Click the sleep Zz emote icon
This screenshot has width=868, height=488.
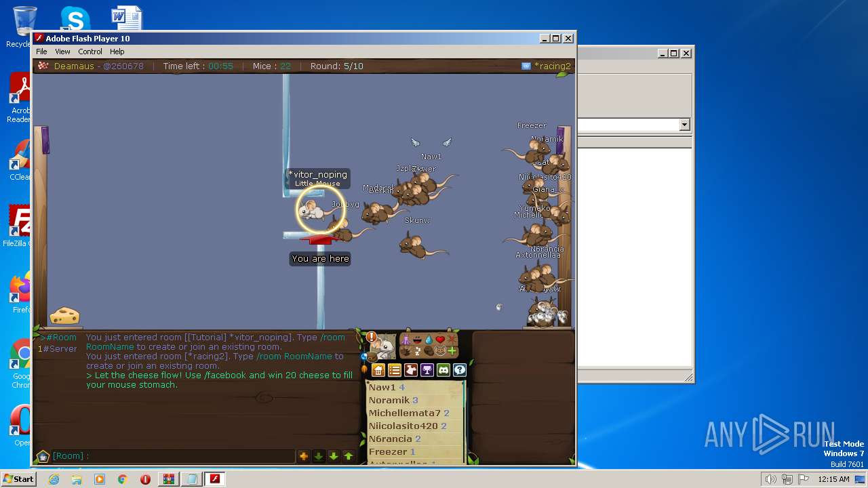coord(418,351)
